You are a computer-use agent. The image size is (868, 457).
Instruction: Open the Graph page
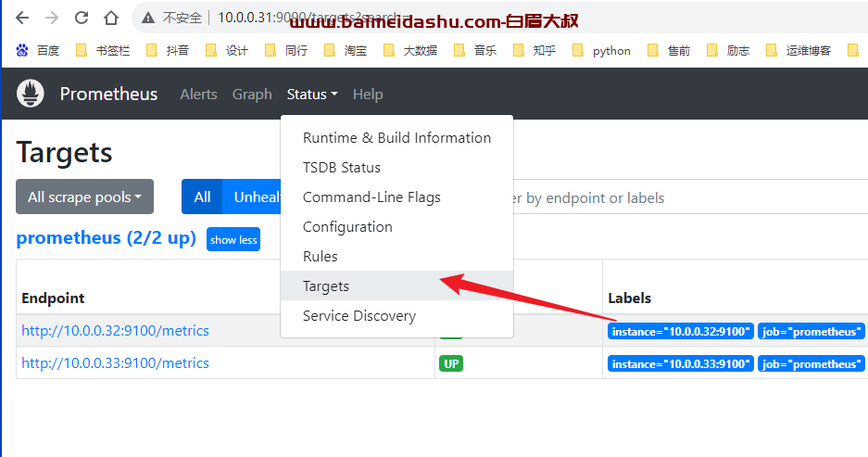point(252,95)
